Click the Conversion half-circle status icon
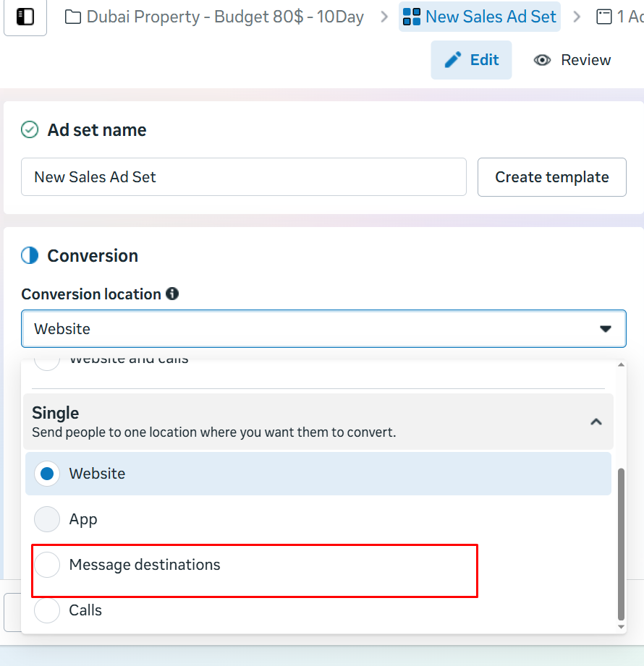The image size is (644, 666). pyautogui.click(x=30, y=255)
